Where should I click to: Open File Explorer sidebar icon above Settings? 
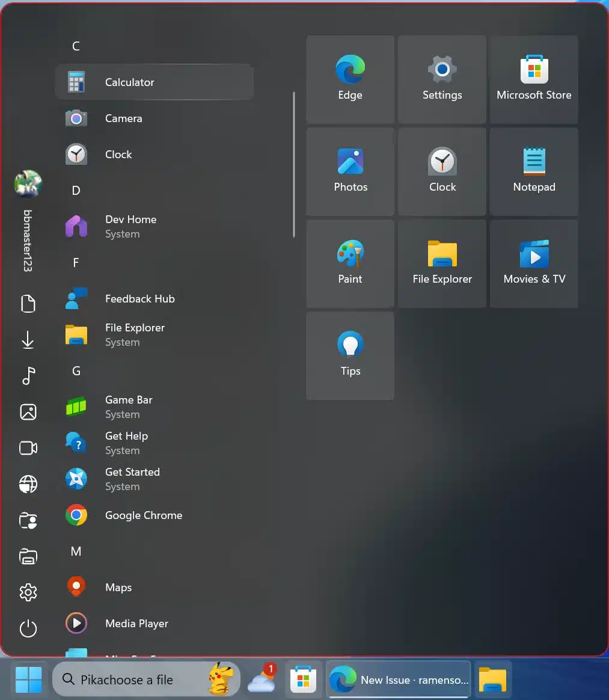click(28, 556)
